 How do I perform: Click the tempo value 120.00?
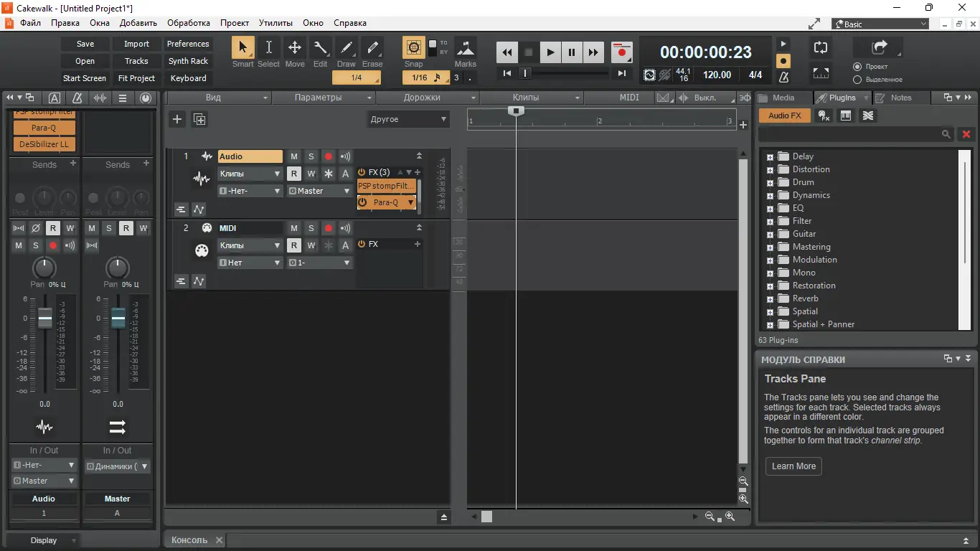(x=717, y=75)
